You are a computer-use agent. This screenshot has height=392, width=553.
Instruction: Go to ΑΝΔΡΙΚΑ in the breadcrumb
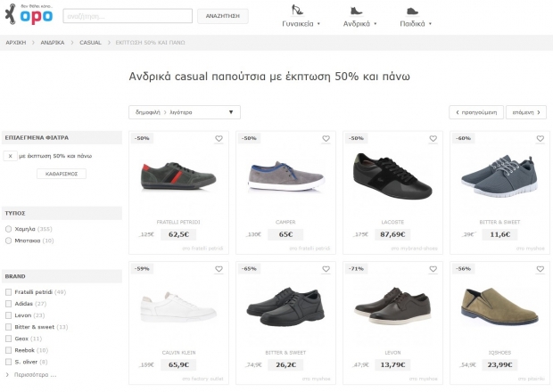53,43
